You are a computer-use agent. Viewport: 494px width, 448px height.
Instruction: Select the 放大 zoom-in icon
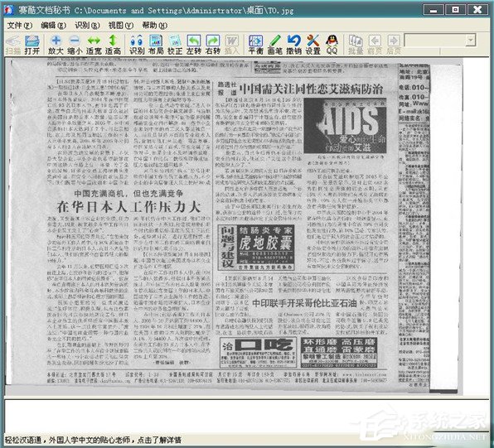(56, 45)
